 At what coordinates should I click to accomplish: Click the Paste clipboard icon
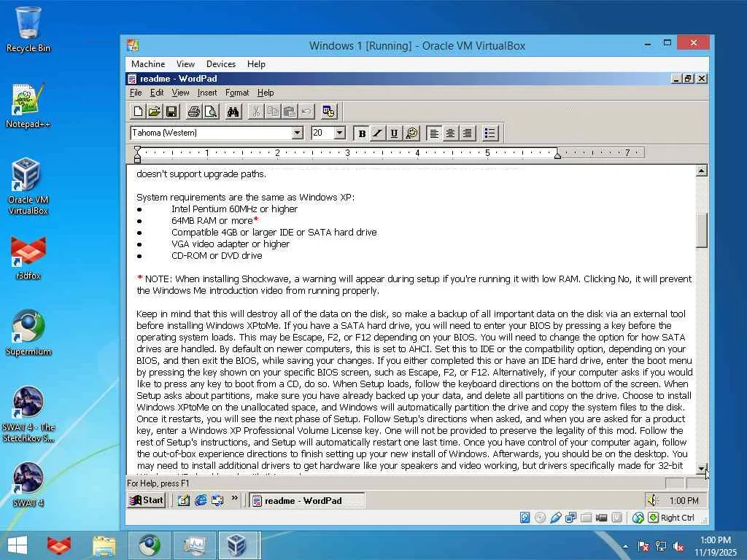290,112
